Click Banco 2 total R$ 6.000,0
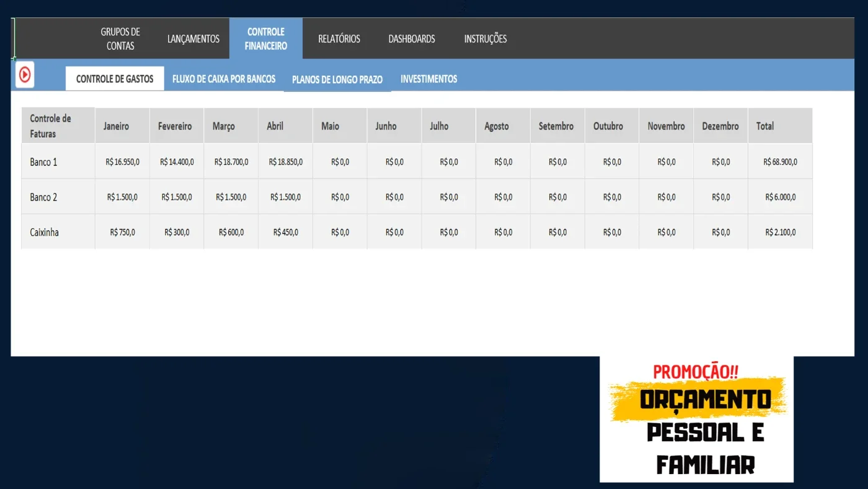 [x=781, y=197]
